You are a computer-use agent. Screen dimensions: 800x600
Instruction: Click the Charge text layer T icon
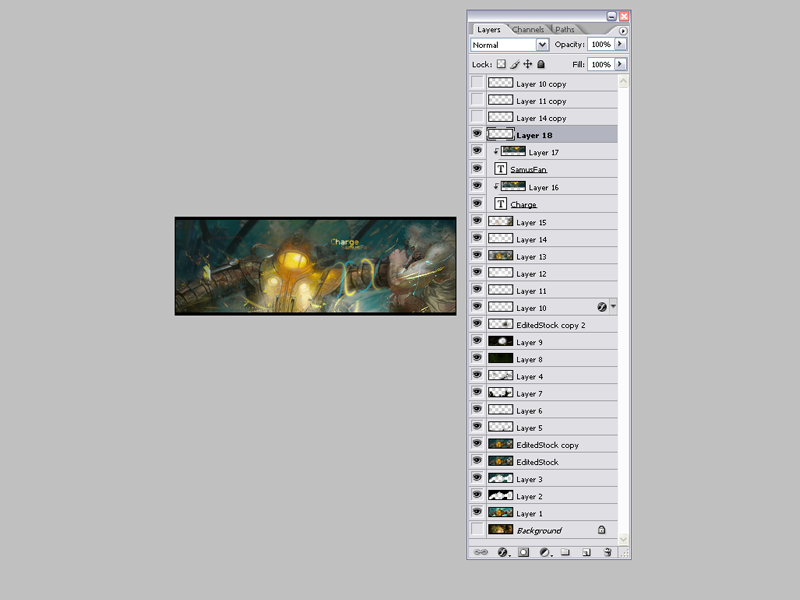pos(500,204)
